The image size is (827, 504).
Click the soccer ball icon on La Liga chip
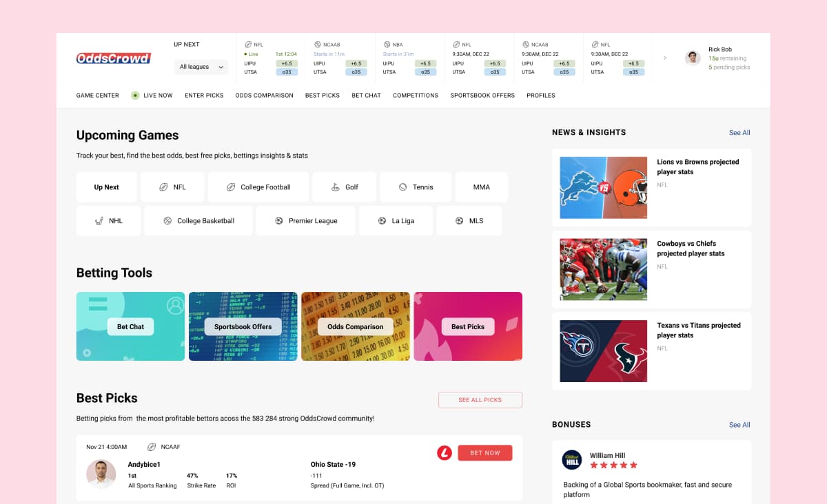pyautogui.click(x=382, y=221)
